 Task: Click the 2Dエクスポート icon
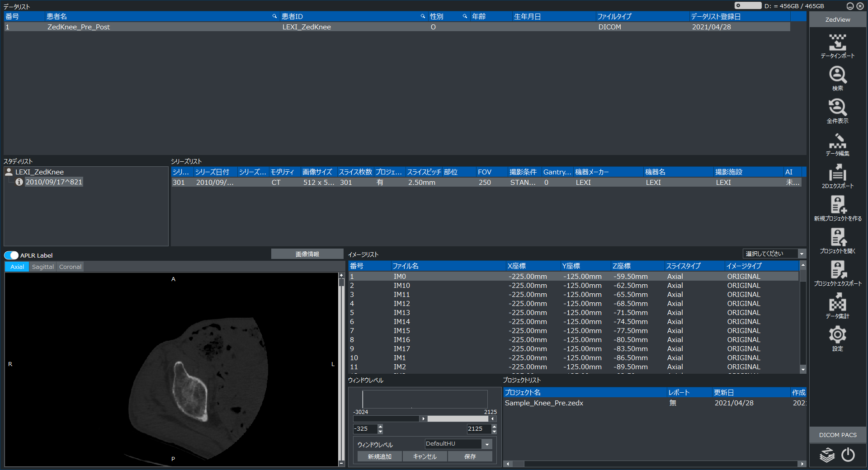coord(837,176)
